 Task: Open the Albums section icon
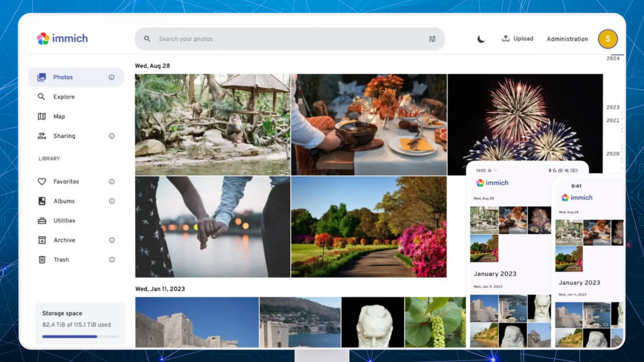(x=42, y=201)
